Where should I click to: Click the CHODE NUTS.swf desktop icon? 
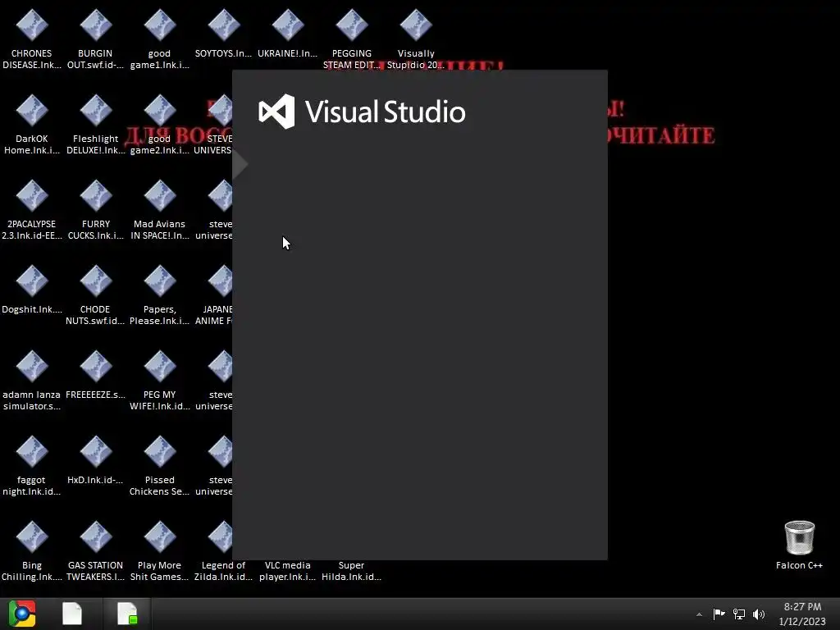click(x=95, y=294)
